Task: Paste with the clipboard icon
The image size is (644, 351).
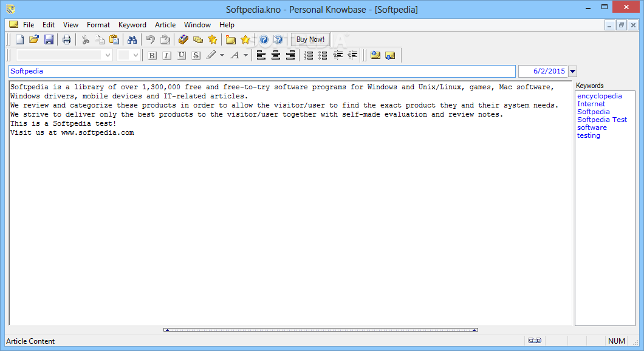Action: [114, 39]
